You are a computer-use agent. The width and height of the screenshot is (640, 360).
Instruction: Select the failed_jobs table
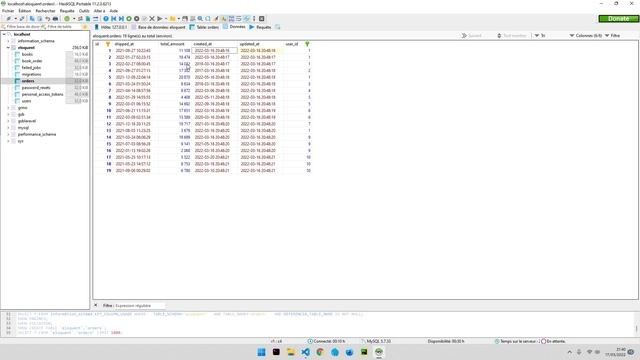pos(31,68)
